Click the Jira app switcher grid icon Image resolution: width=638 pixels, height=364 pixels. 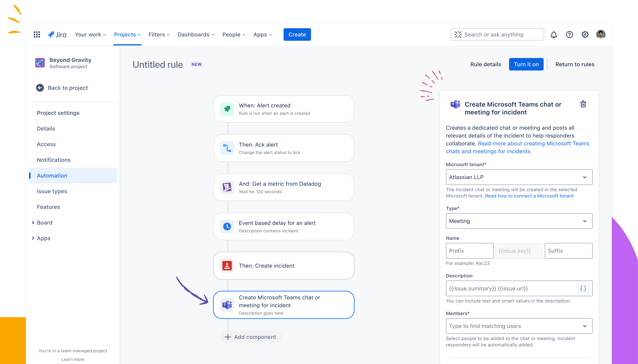coord(36,34)
